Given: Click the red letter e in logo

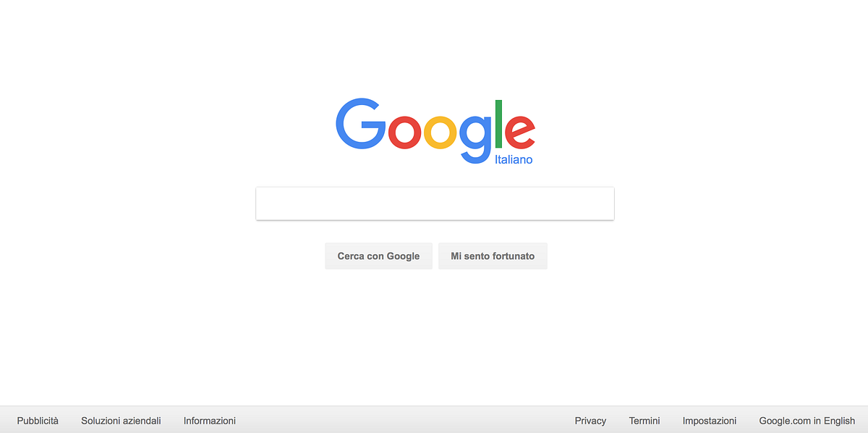Looking at the screenshot, I should [520, 133].
